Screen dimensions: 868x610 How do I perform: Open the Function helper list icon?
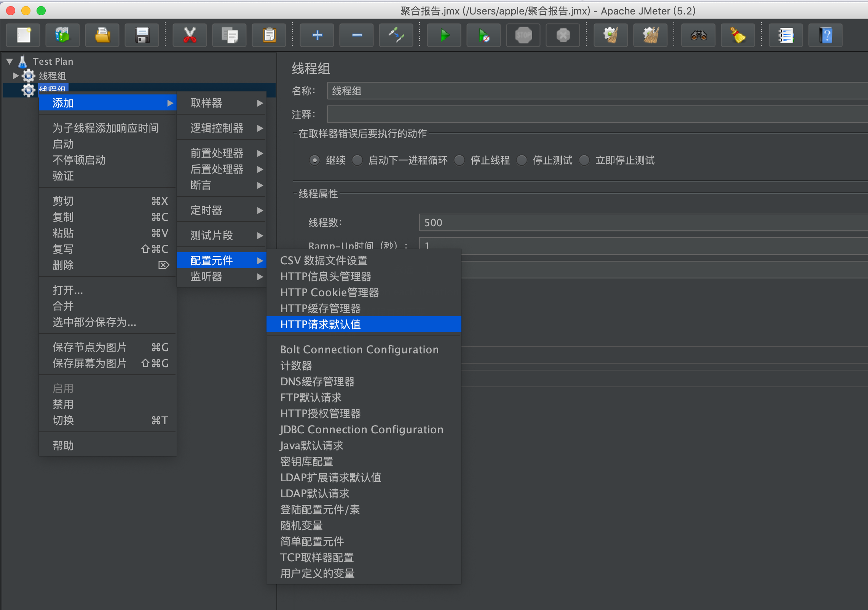click(x=786, y=35)
